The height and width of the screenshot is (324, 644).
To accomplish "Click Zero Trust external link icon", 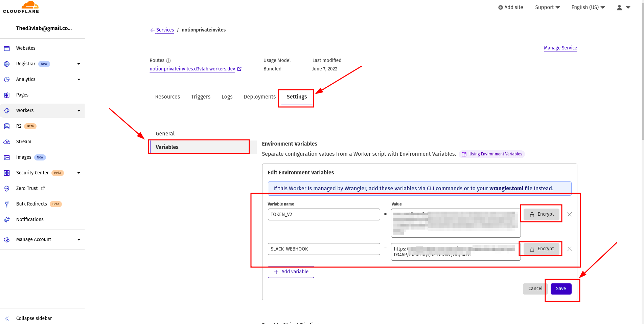I will pos(43,189).
